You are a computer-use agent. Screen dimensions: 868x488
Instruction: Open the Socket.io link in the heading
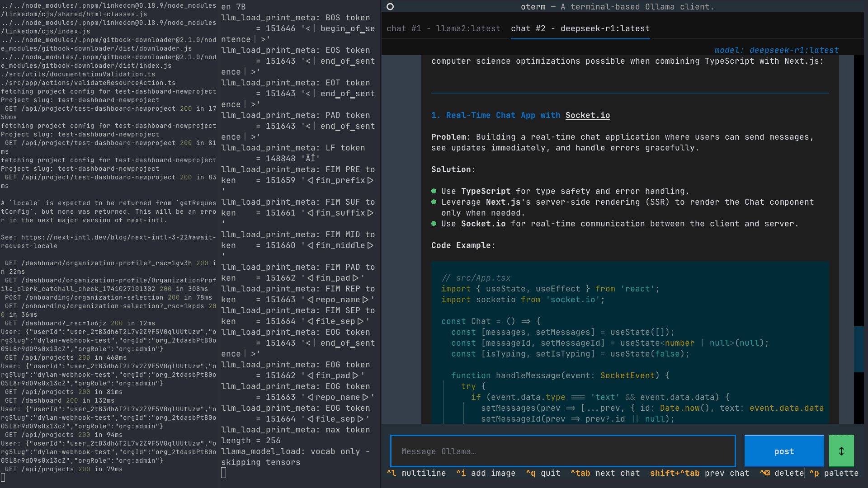(587, 115)
